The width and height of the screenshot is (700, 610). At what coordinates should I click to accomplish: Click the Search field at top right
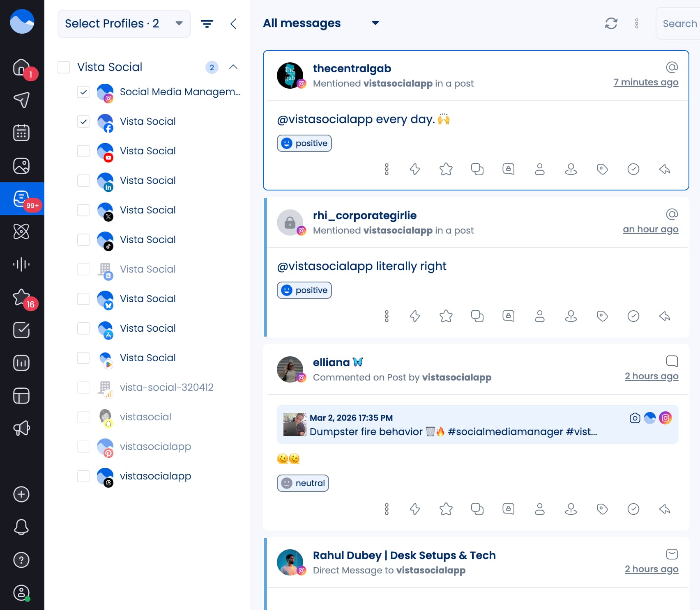[679, 23]
